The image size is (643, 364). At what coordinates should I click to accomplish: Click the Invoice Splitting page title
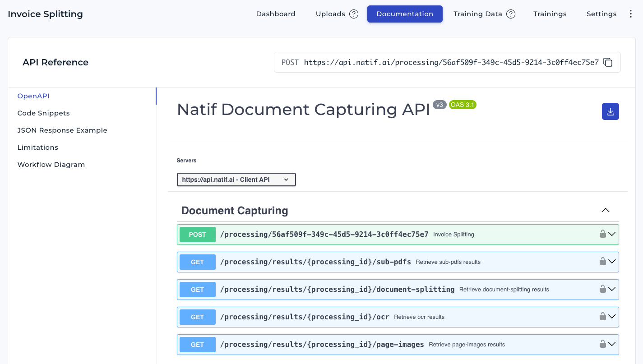(x=45, y=14)
